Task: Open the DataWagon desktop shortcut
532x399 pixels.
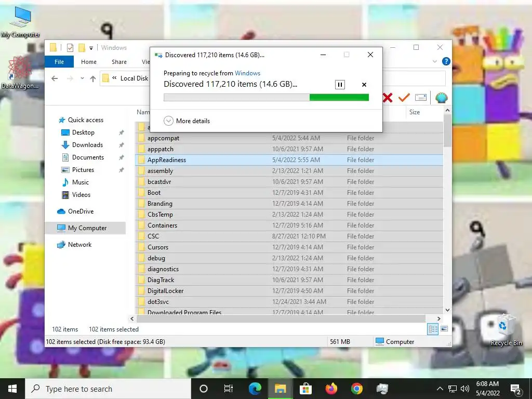Action: (20, 73)
